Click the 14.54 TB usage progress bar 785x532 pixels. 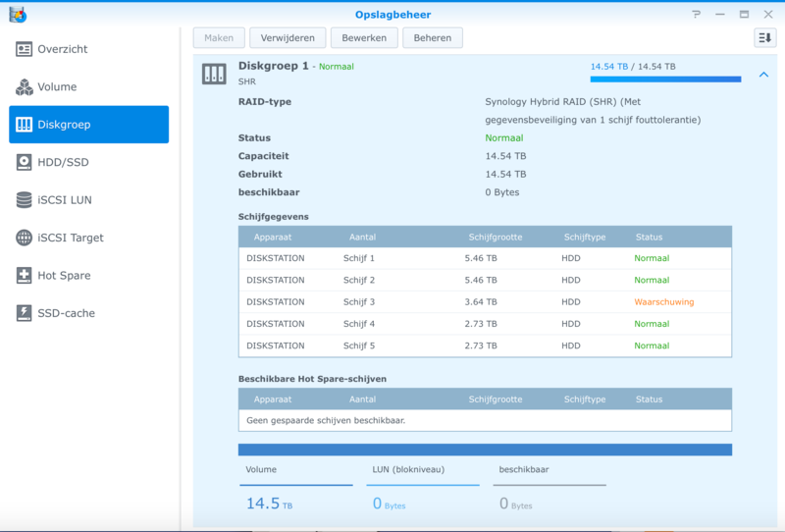[x=665, y=80]
